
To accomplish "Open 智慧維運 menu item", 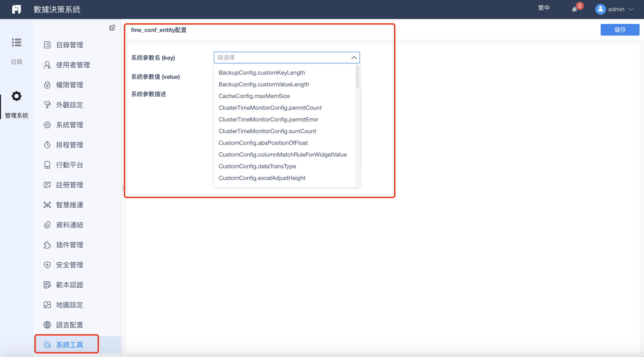I will pyautogui.click(x=77, y=205).
